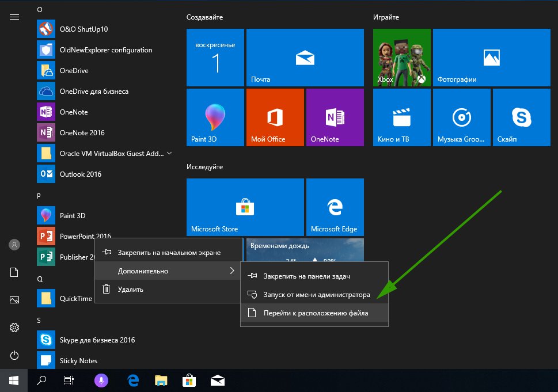Open the Дополнительно submenu arrow
This screenshot has width=558, height=392.
[x=232, y=271]
